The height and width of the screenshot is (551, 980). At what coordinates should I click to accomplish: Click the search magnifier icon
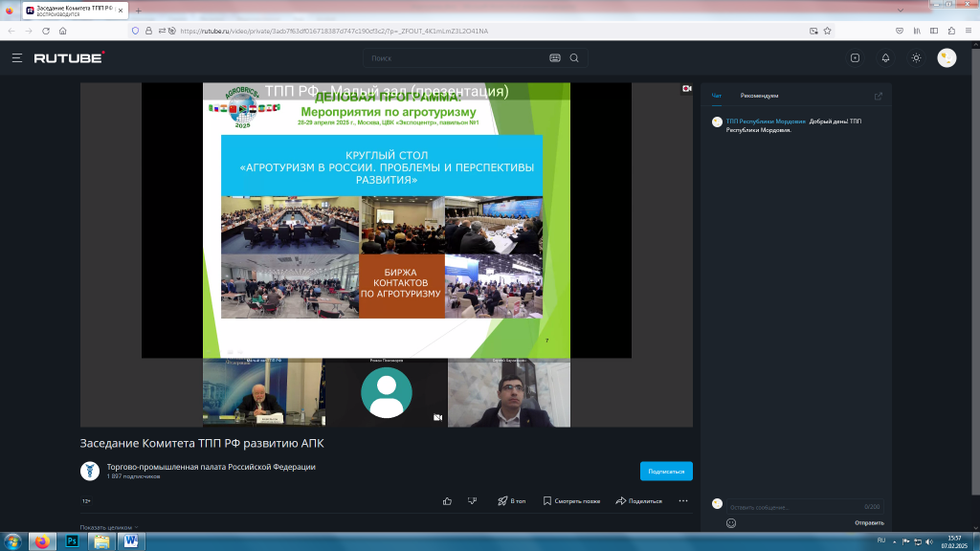click(x=574, y=58)
